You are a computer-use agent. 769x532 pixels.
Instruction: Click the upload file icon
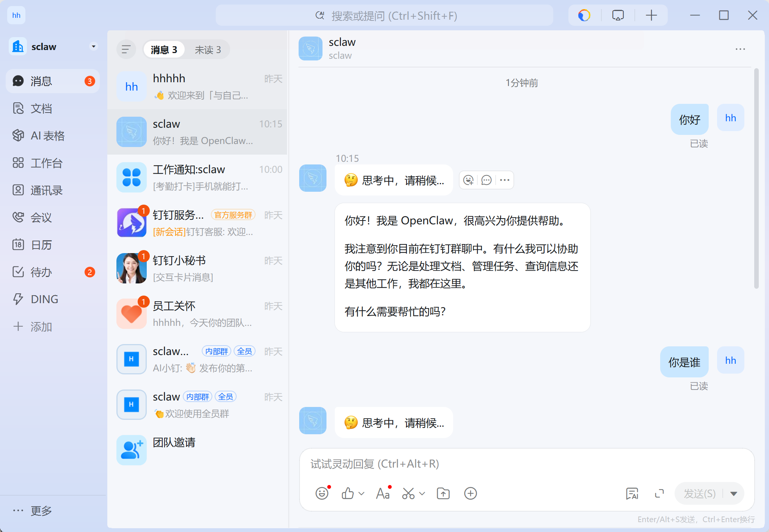[x=443, y=493]
